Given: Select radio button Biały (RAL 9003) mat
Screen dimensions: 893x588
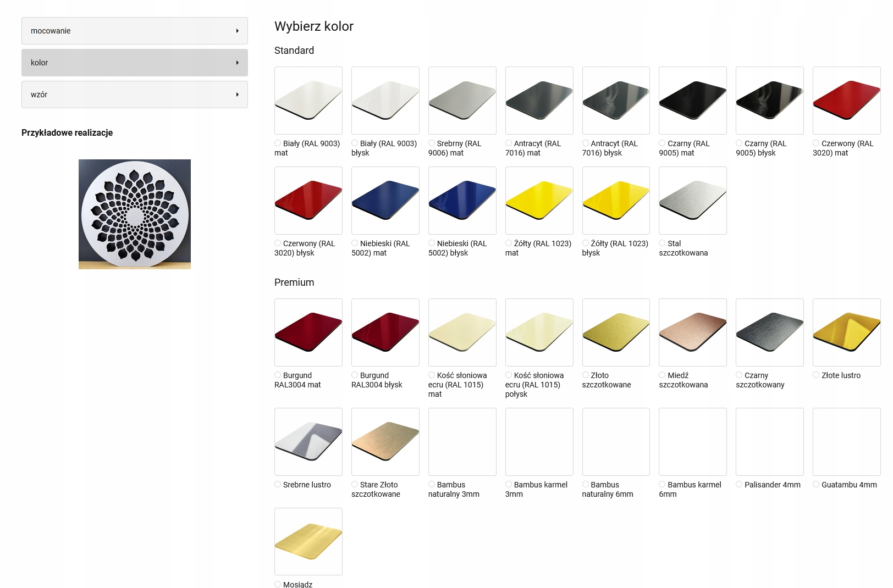Looking at the screenshot, I should pyautogui.click(x=278, y=143).
